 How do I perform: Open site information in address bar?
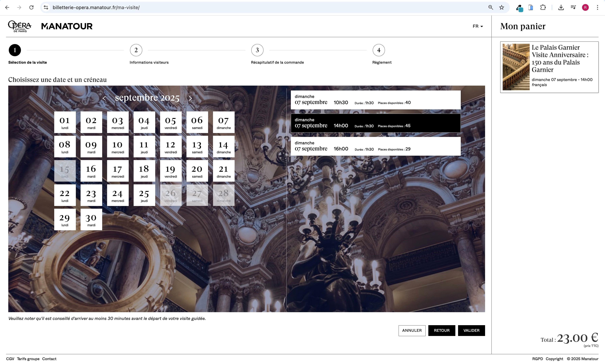point(46,7)
